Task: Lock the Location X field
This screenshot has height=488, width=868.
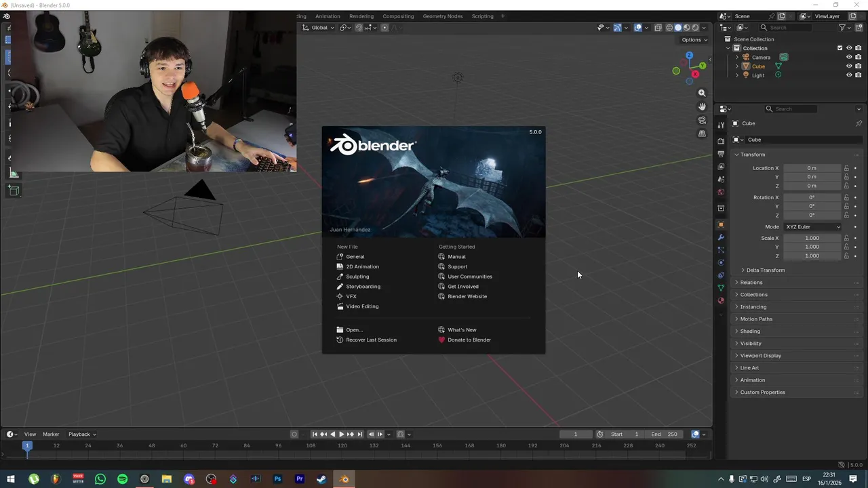Action: tap(846, 168)
